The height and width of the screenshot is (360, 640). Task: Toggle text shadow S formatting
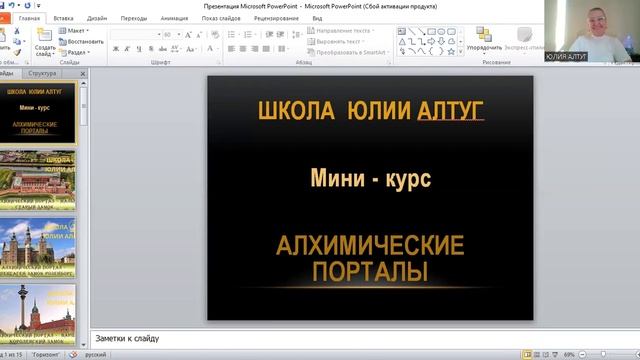click(x=151, y=49)
